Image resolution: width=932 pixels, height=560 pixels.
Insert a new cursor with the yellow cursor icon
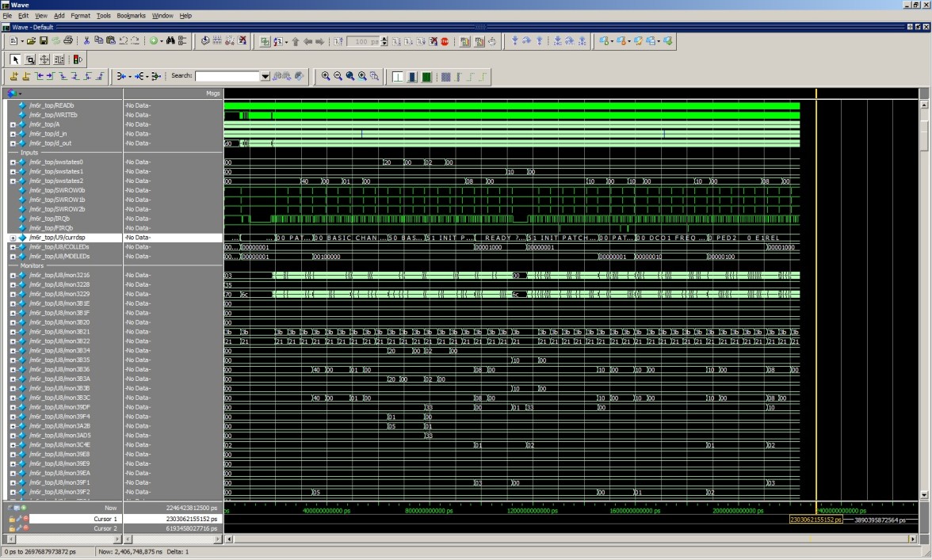[x=13, y=76]
